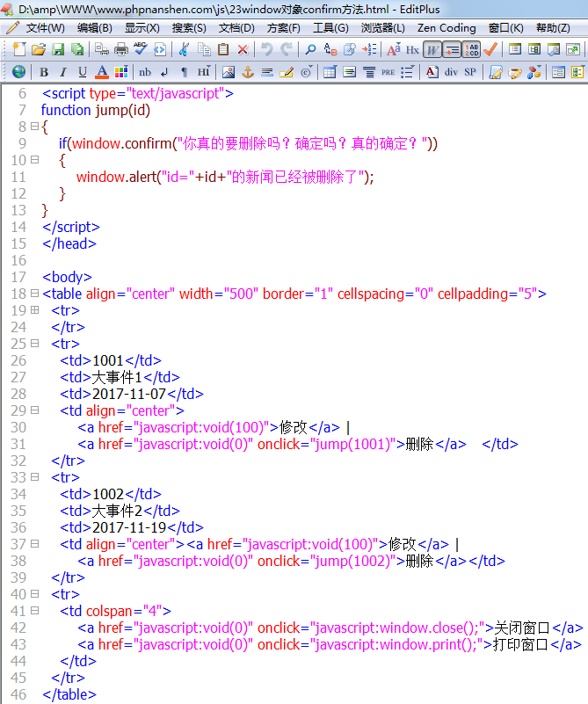Insert paragraph tag with pilcrow icon
Image resolution: width=588 pixels, height=704 pixels.
point(184,72)
